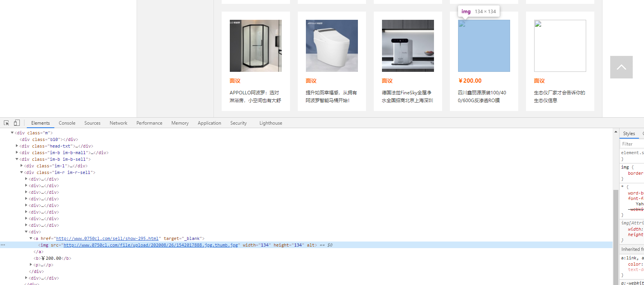Open the Lighthouse tab
This screenshot has width=644, height=285.
pyautogui.click(x=271, y=123)
